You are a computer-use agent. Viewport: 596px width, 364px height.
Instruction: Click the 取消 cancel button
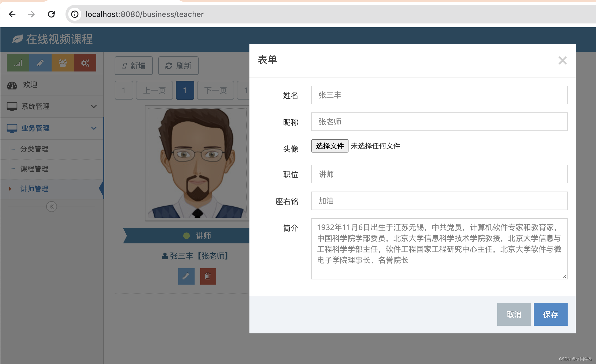tap(514, 314)
